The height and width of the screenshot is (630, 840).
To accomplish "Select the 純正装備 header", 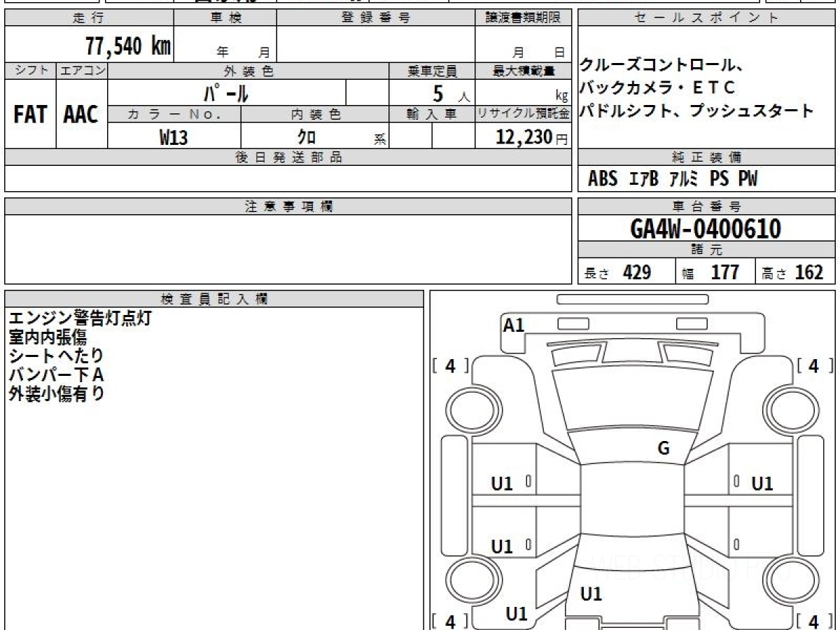I will click(706, 157).
